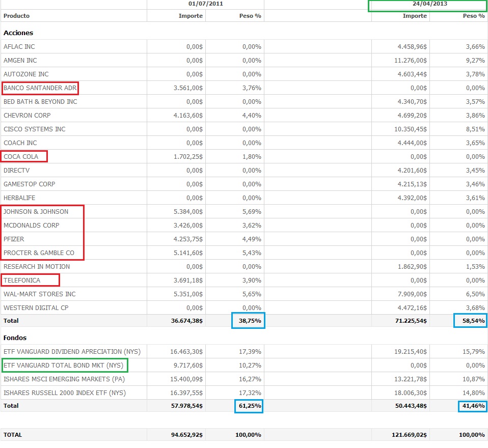
Task: Select WAL-MART STORES INC row label
Action: pyautogui.click(x=40, y=294)
